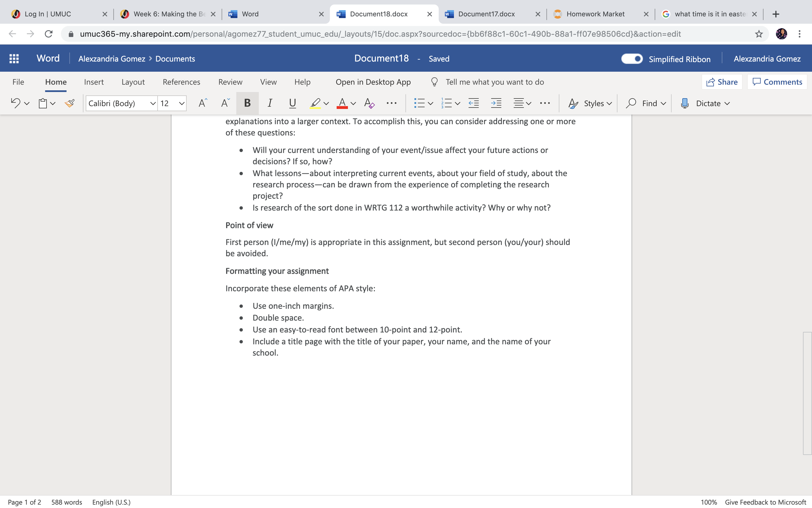Click the Paste clipboard icon
This screenshot has height=508, width=812.
click(43, 103)
